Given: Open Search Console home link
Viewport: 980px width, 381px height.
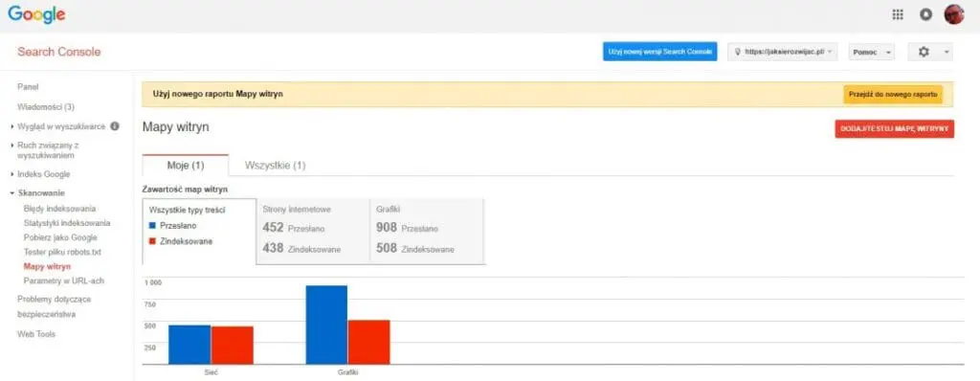Looking at the screenshot, I should click(x=58, y=52).
